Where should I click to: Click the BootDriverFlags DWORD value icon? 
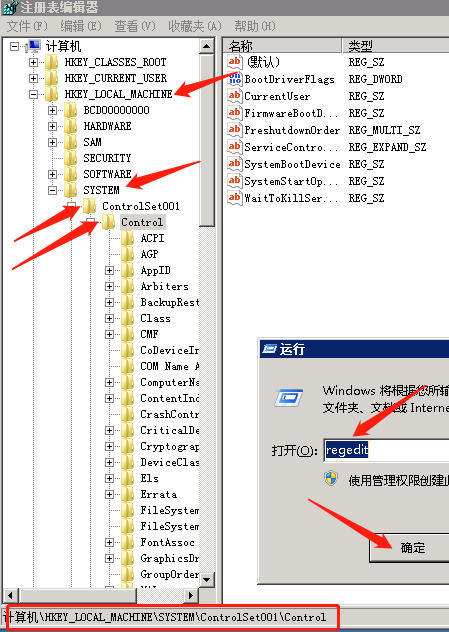click(x=235, y=79)
